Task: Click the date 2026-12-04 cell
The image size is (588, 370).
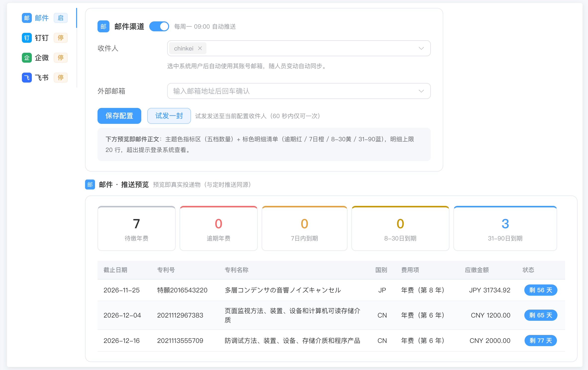Action: click(122, 315)
